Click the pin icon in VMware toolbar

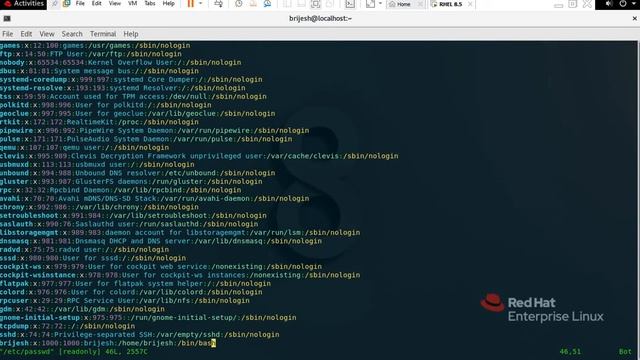[54, 4]
